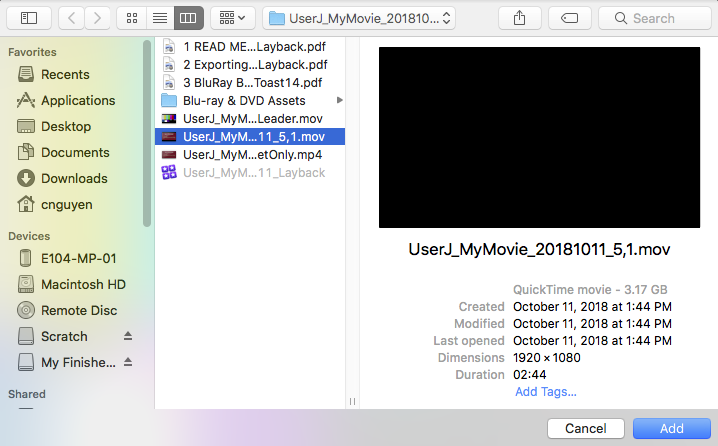
Task: Open the cnguyen home folder
Action: point(66,205)
